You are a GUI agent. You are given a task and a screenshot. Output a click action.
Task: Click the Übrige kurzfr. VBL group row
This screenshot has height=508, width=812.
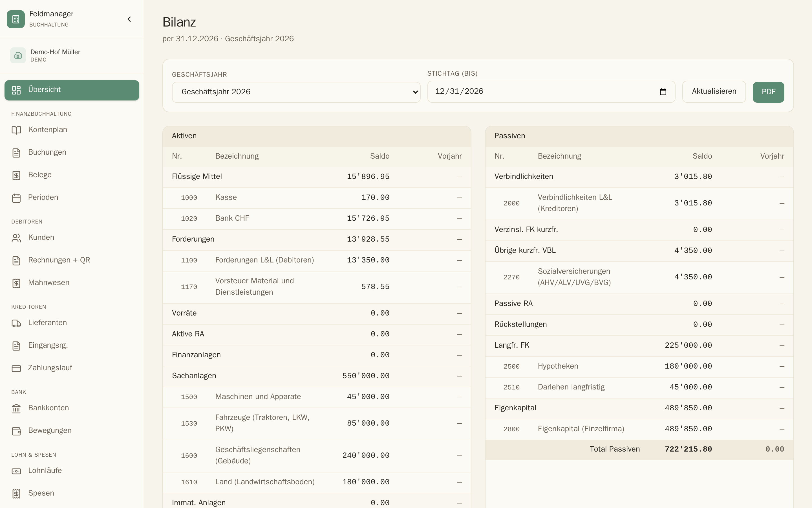(639, 251)
